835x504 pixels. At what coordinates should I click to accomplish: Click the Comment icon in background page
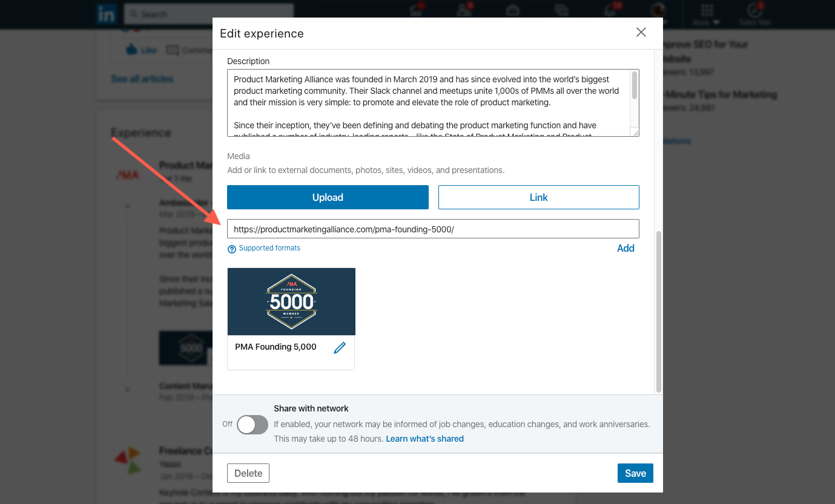(x=173, y=50)
